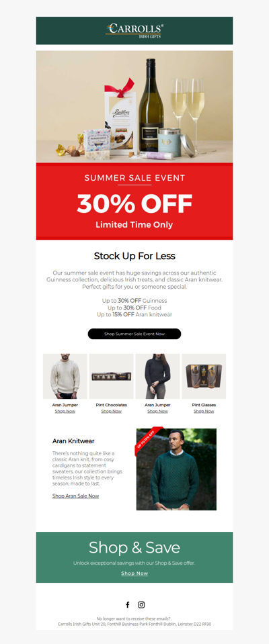Image resolution: width=269 pixels, height=644 pixels.
Task: Follow Shop Now under Pint Chocolates
Action: point(112,411)
